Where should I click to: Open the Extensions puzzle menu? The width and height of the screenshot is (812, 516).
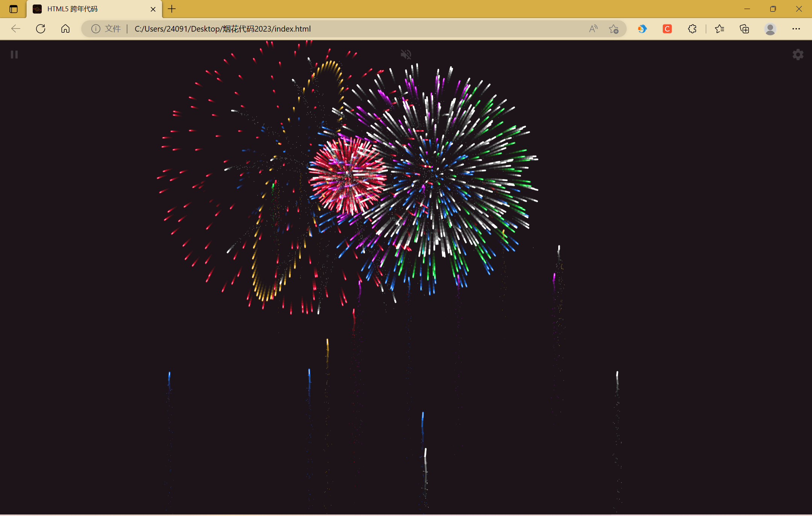pos(692,29)
